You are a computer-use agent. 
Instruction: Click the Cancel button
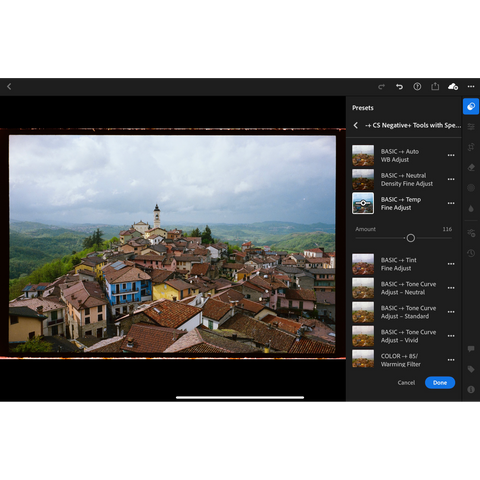[406, 383]
